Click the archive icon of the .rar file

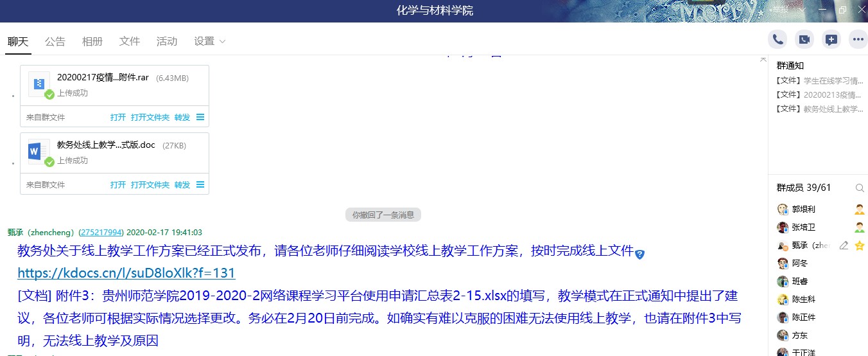click(x=39, y=84)
